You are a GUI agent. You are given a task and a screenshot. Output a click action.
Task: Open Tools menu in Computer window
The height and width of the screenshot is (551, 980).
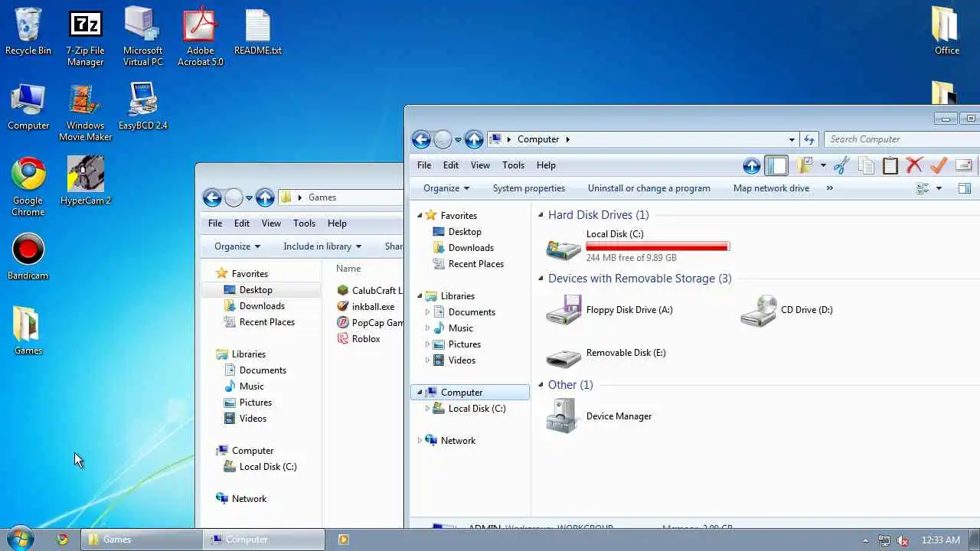513,165
